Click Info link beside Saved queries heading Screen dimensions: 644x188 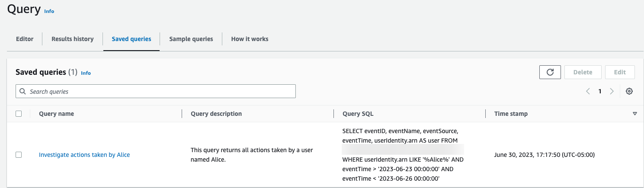click(x=86, y=73)
